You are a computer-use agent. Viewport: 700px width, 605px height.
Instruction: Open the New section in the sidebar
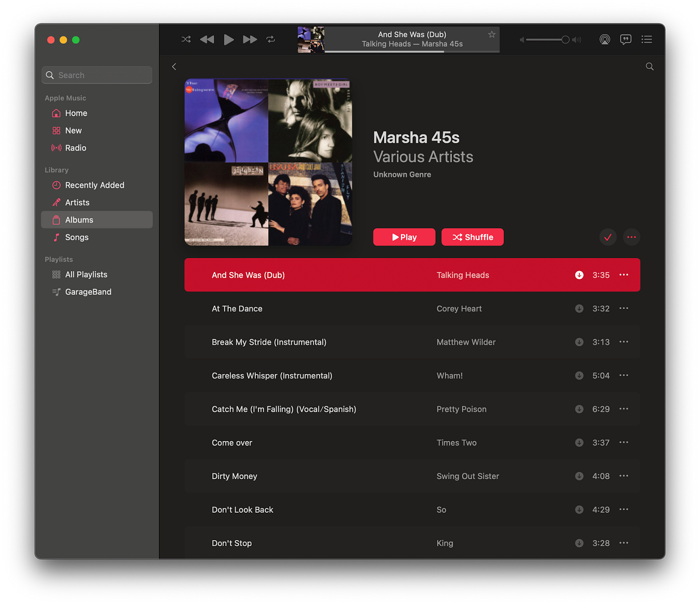97,130
